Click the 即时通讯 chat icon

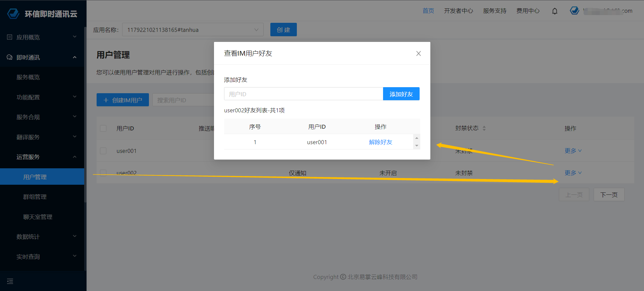click(x=10, y=57)
